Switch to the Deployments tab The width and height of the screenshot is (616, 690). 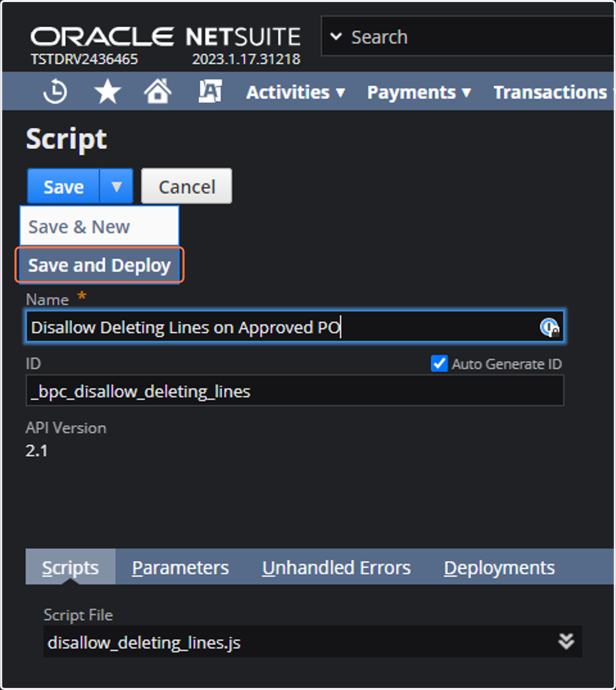click(x=499, y=567)
